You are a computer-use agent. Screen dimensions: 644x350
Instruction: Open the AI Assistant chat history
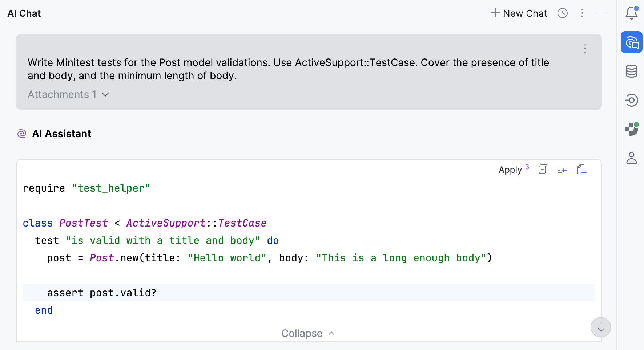pyautogui.click(x=562, y=13)
